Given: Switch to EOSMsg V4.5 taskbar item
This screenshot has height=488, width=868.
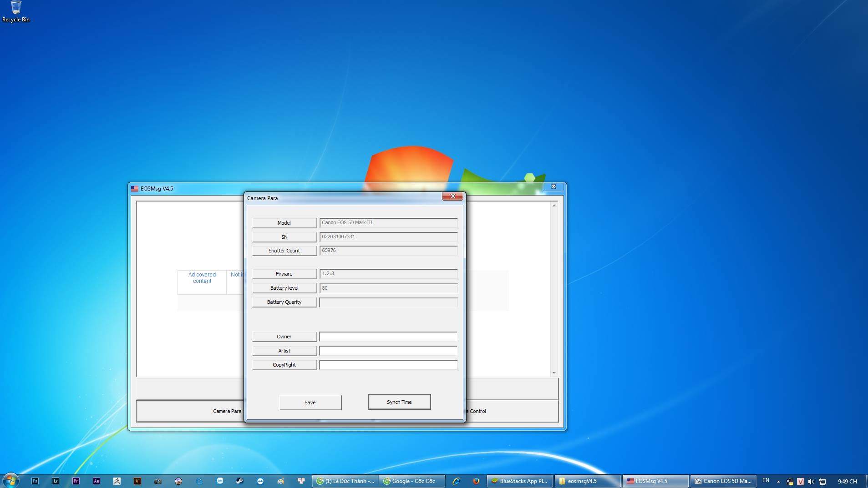Looking at the screenshot, I should point(655,481).
